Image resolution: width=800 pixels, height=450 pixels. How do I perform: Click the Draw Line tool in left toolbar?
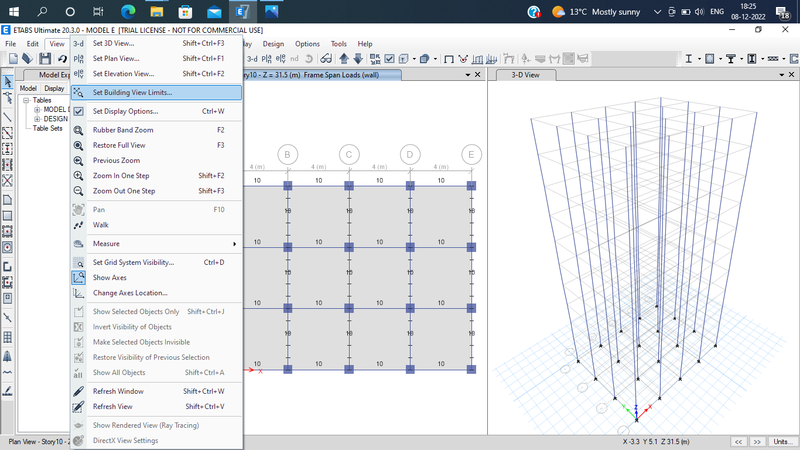click(8, 117)
